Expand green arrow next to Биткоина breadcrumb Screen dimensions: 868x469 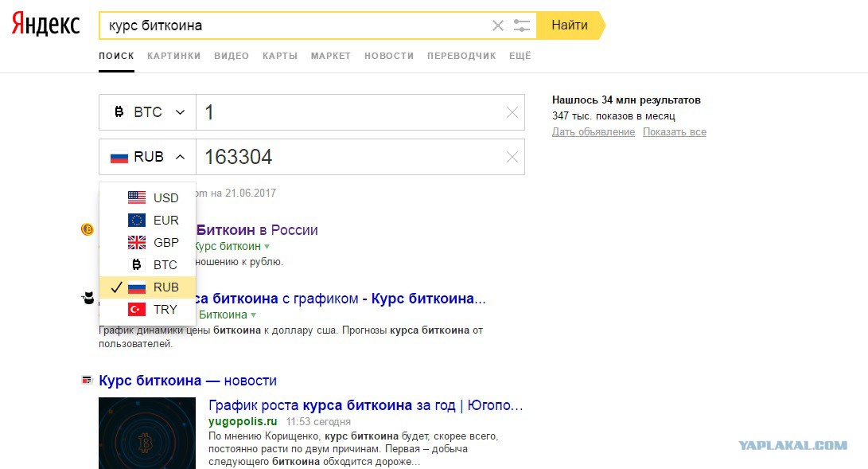tap(254, 315)
